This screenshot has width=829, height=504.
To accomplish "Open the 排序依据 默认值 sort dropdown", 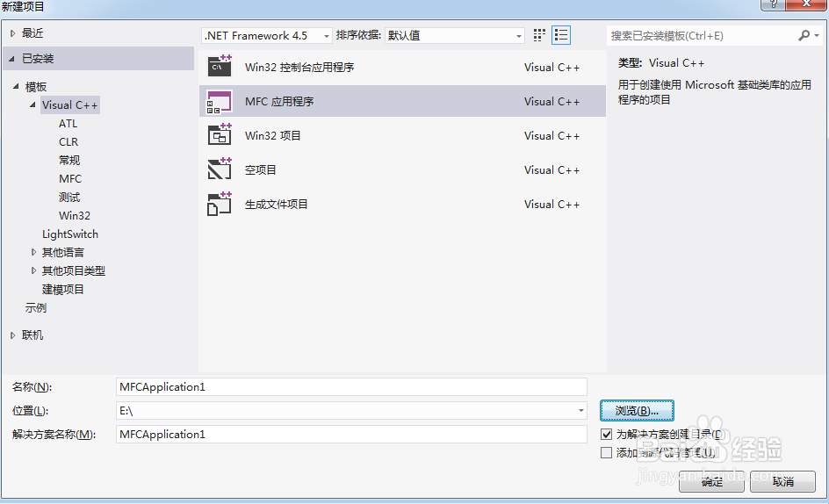I will (455, 35).
